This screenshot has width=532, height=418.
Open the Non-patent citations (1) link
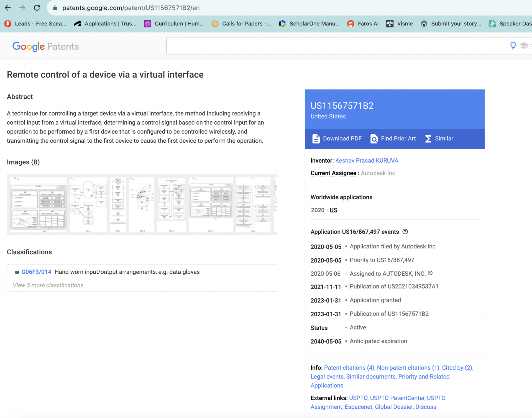(408, 368)
